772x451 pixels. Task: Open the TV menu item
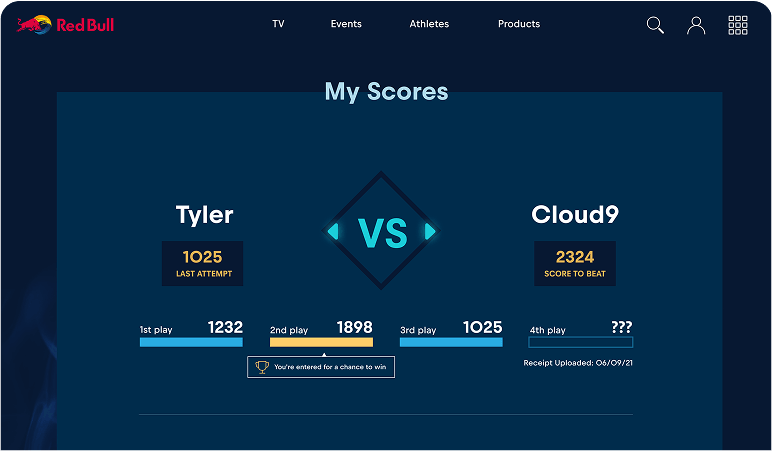coord(278,24)
